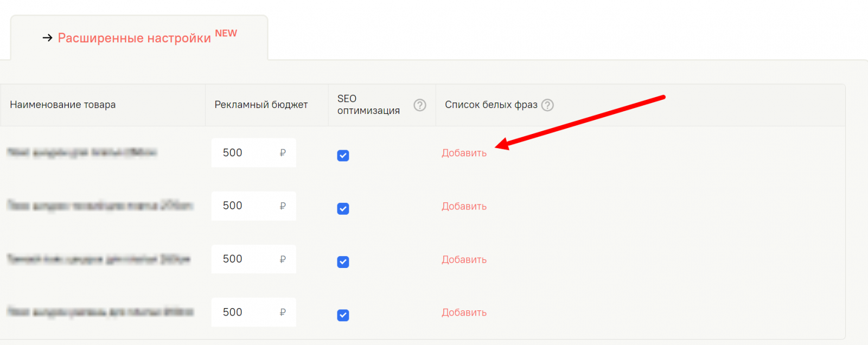The width and height of the screenshot is (868, 345).
Task: Focus third row advertising budget field
Action: pos(253,259)
